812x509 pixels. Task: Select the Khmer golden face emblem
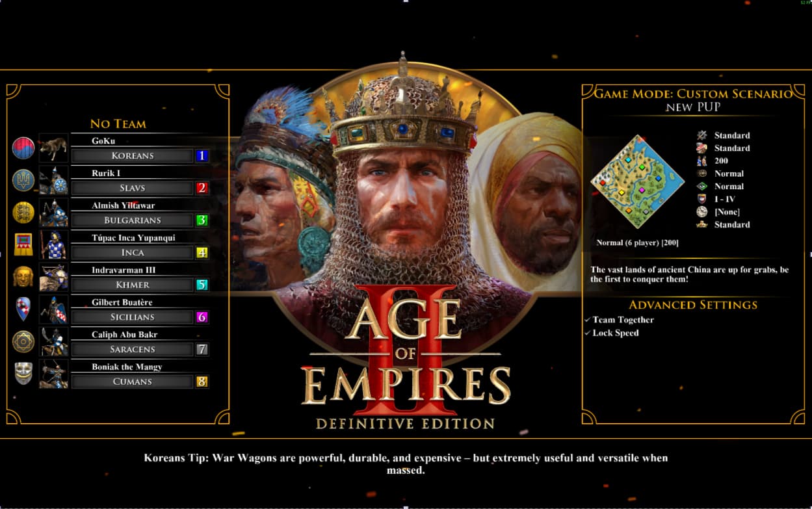[23, 277]
